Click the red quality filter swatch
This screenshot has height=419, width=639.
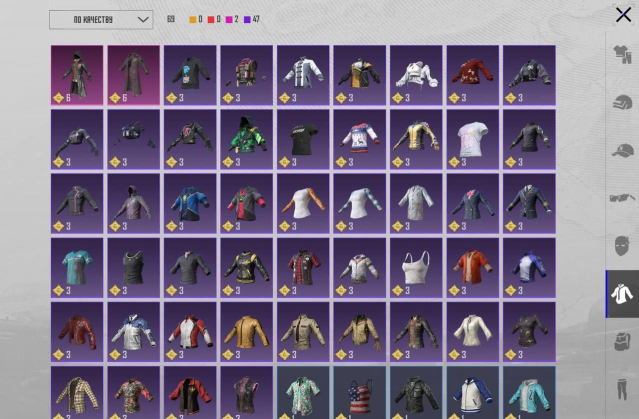(x=211, y=20)
